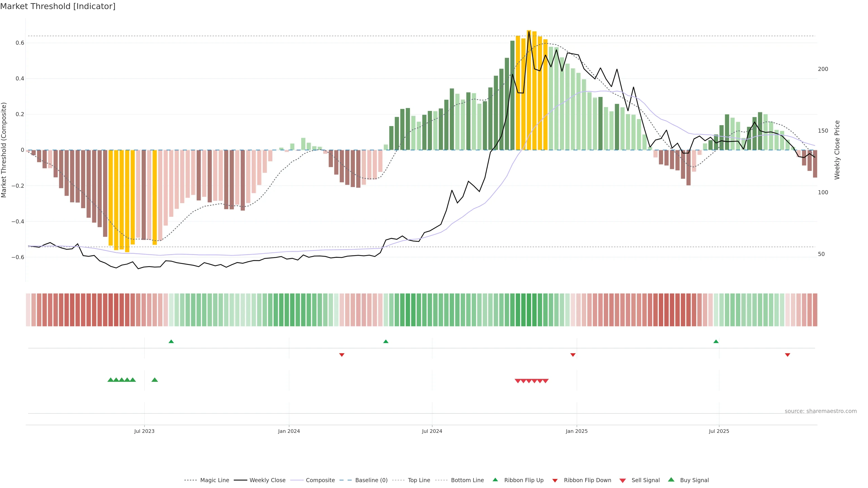Click the Ribbon Flip Up legend triangle
This screenshot has height=488, width=868.
pyautogui.click(x=495, y=480)
